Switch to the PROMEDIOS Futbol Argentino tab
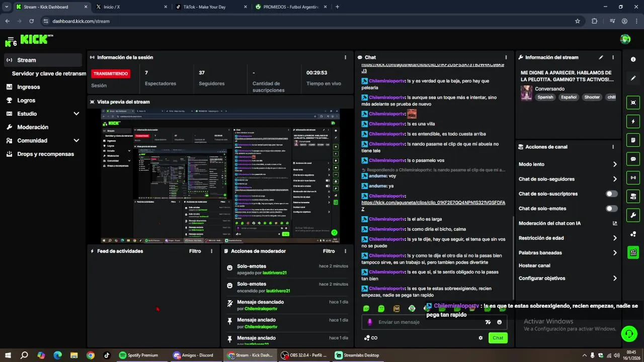644x362 pixels. click(290, 7)
